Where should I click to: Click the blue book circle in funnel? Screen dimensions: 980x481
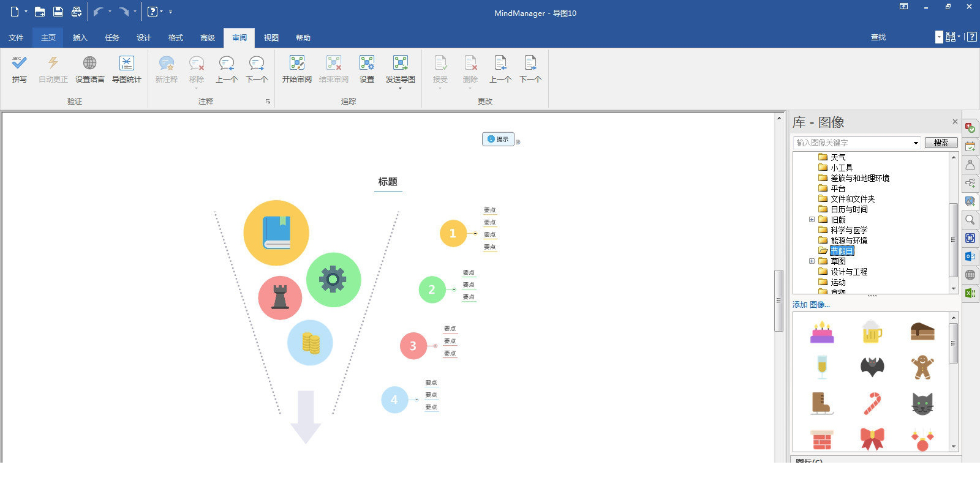(276, 233)
